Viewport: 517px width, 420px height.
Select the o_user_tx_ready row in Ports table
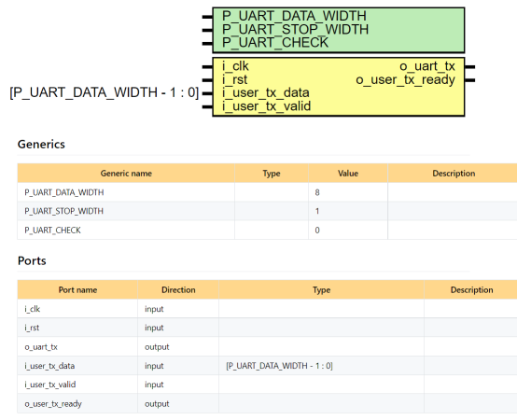click(x=267, y=403)
